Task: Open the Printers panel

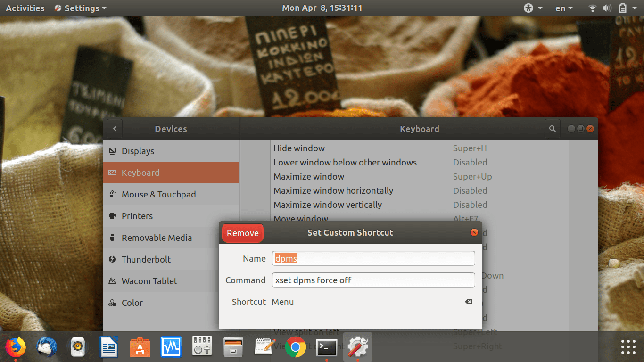Action: [171, 216]
